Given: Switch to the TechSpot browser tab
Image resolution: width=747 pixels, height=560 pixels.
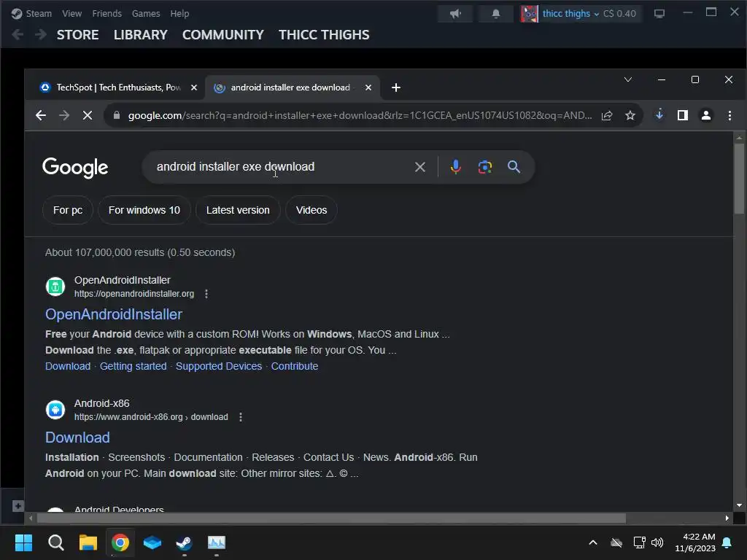Looking at the screenshot, I should (x=111, y=87).
